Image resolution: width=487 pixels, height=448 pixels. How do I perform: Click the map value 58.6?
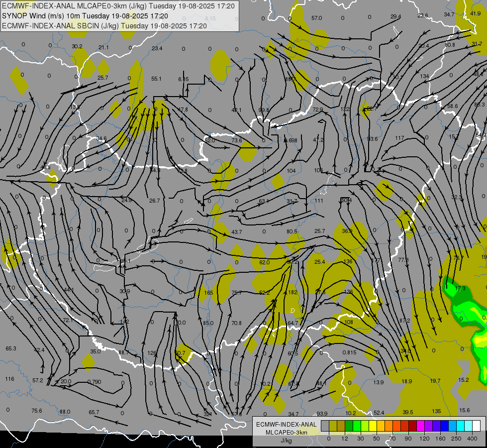click(x=453, y=106)
